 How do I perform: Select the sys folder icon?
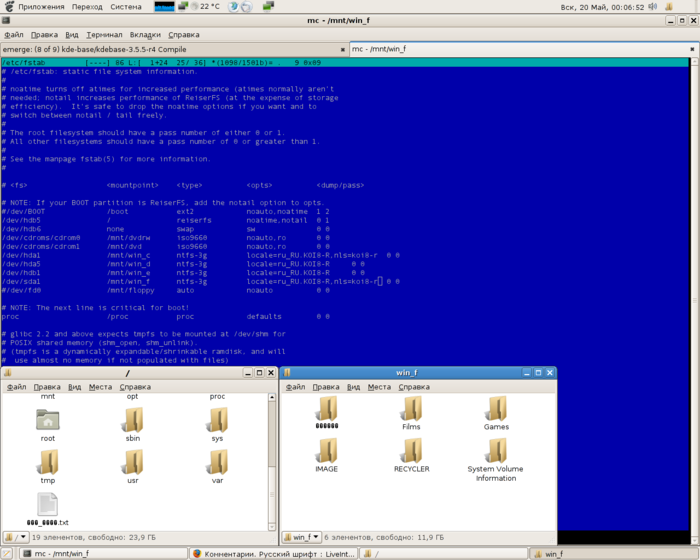coord(217,420)
